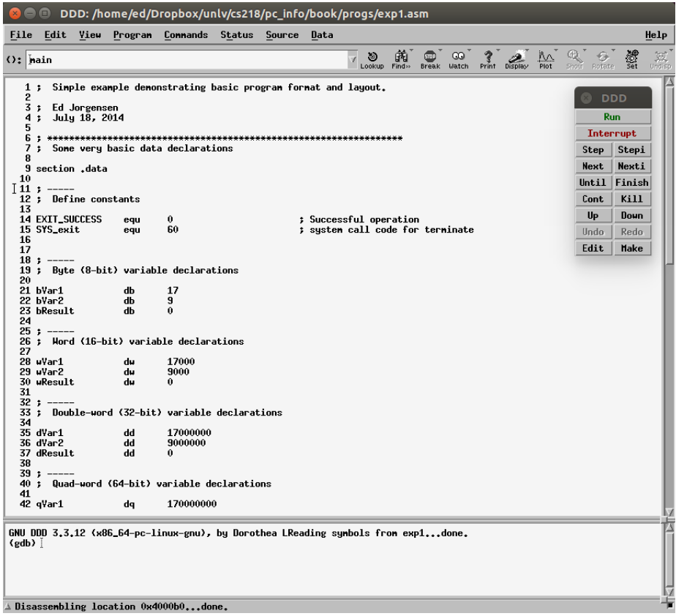676x616 pixels.
Task: Open the Source menu
Action: [282, 35]
